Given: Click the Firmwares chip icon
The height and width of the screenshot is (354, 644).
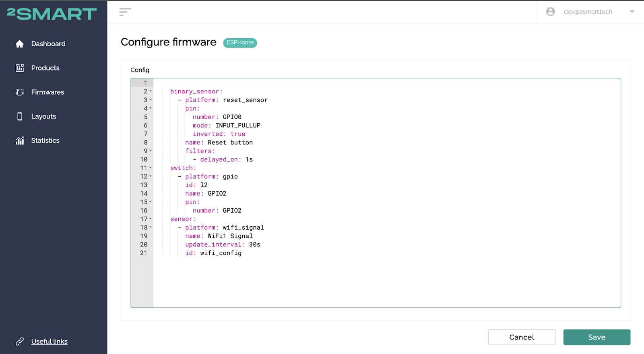Looking at the screenshot, I should 20,92.
